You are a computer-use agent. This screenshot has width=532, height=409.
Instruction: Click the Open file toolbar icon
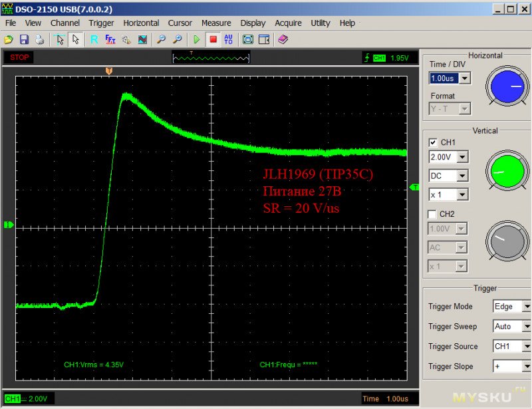click(x=9, y=40)
